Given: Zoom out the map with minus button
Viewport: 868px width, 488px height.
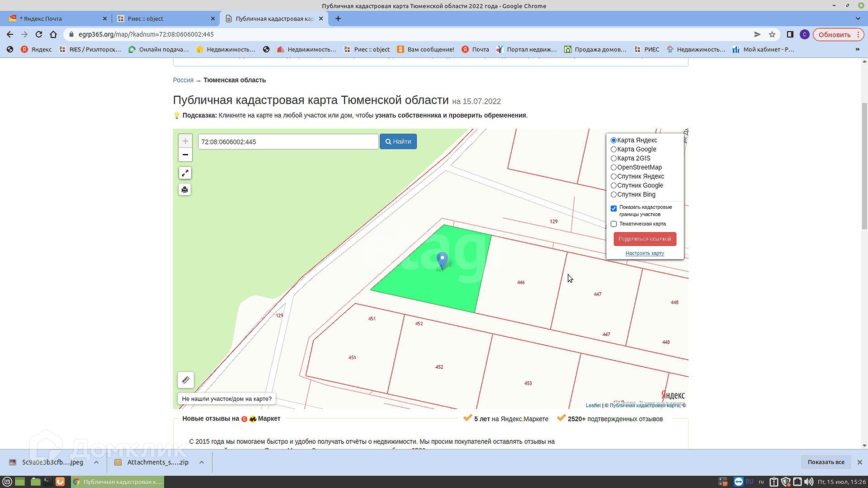Looking at the screenshot, I should point(185,155).
